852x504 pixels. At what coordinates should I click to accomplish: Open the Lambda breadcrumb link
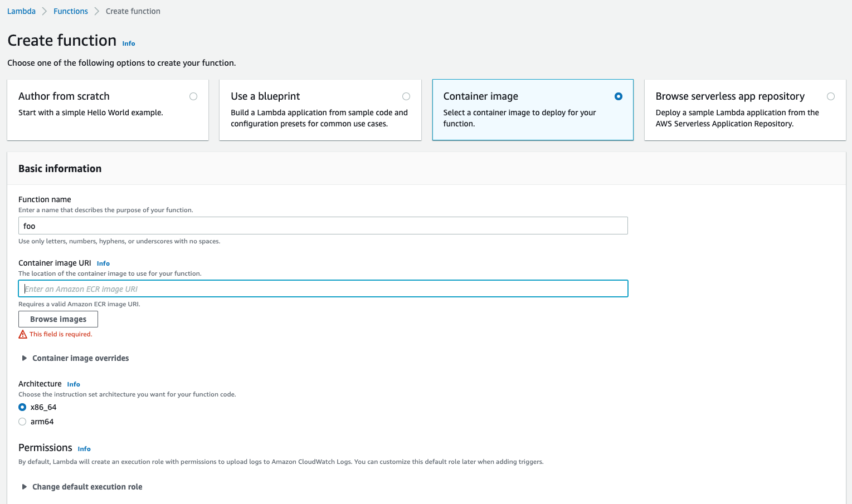21,11
